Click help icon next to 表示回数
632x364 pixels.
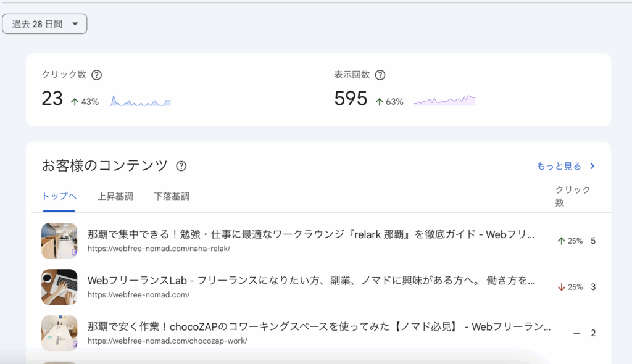(380, 75)
